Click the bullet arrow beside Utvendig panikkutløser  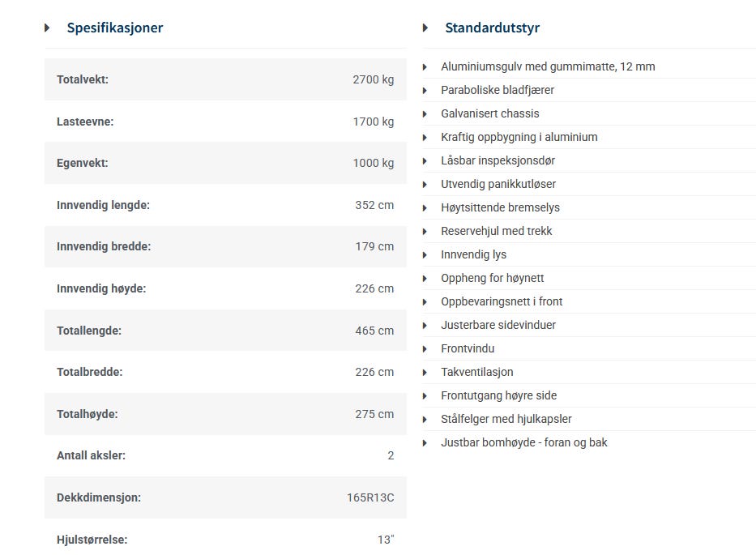(x=425, y=185)
